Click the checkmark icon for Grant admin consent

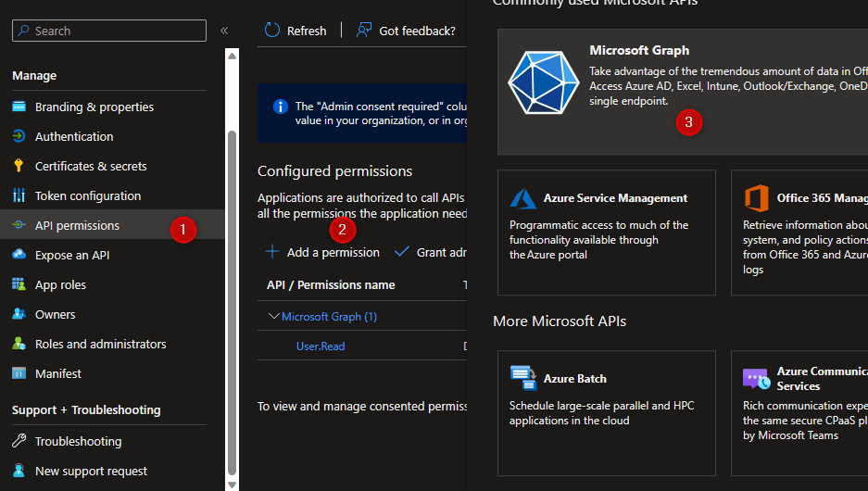(x=402, y=252)
